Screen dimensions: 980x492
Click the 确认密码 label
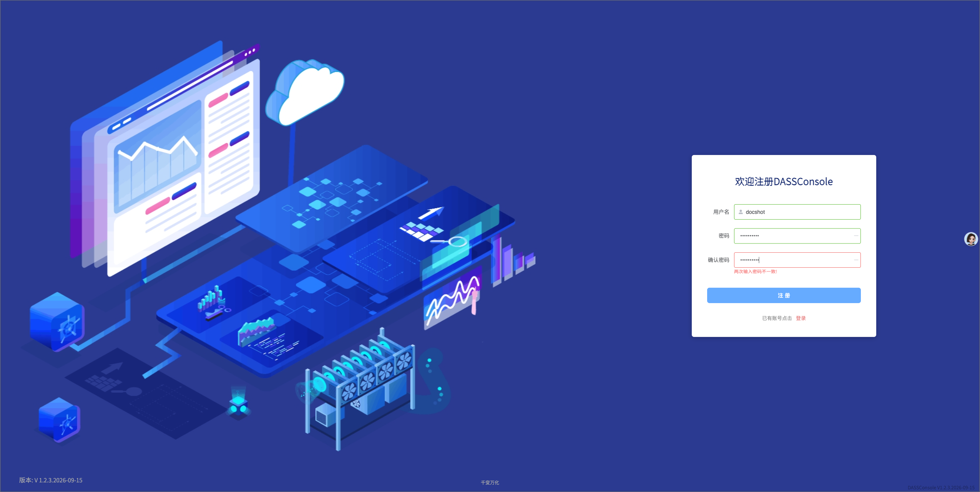[718, 260]
